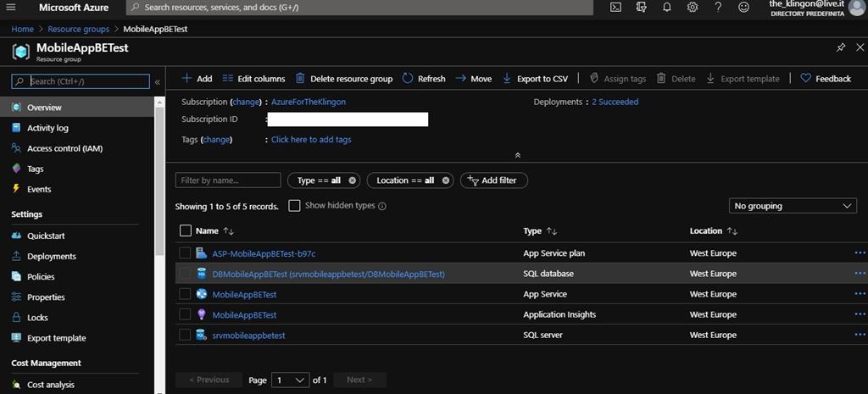
Task: Open info tooltip for hidden types
Action: (382, 206)
